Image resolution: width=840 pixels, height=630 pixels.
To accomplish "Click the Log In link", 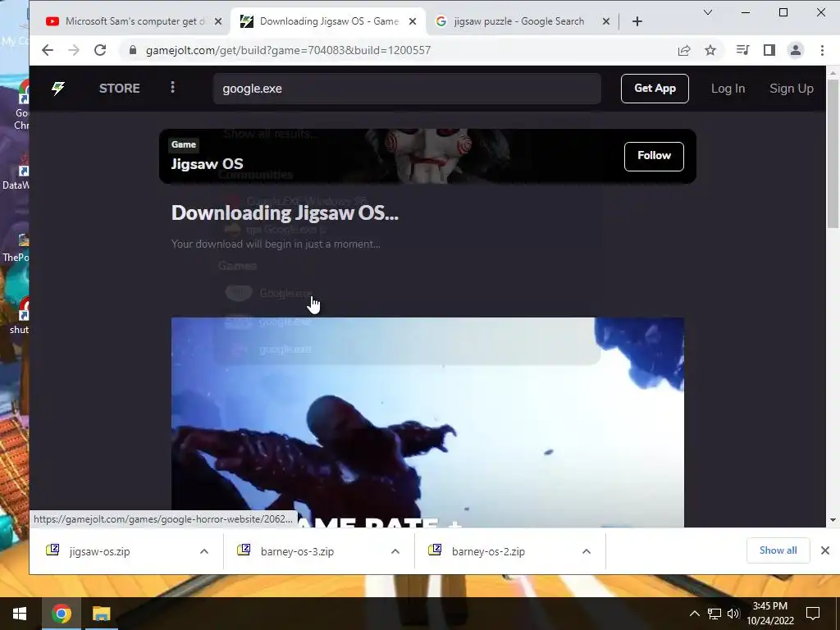I will [728, 89].
